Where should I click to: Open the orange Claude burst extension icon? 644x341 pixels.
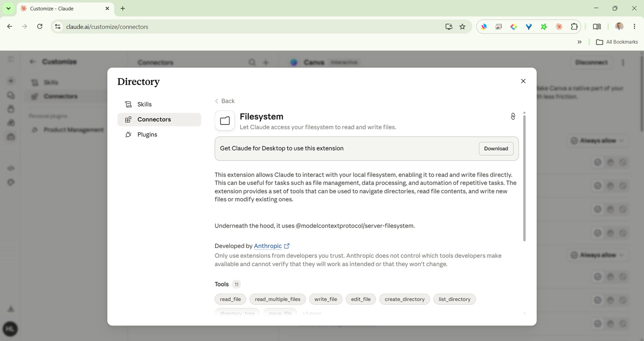559,27
